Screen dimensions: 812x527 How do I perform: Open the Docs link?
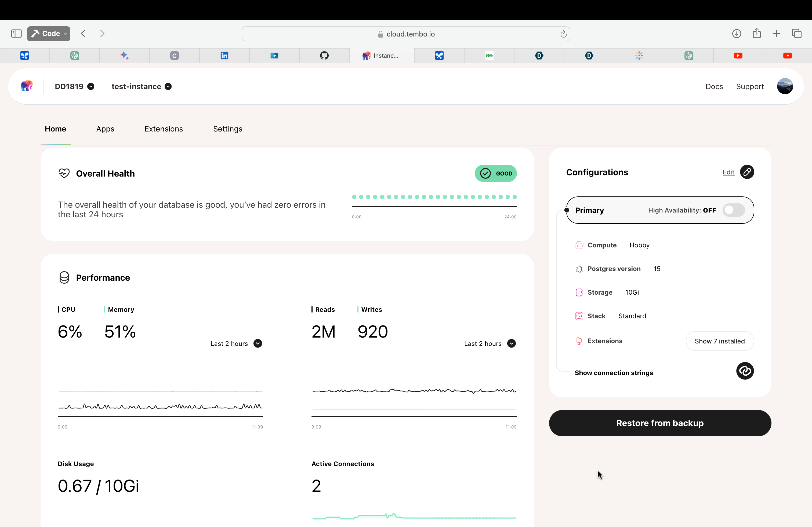714,87
